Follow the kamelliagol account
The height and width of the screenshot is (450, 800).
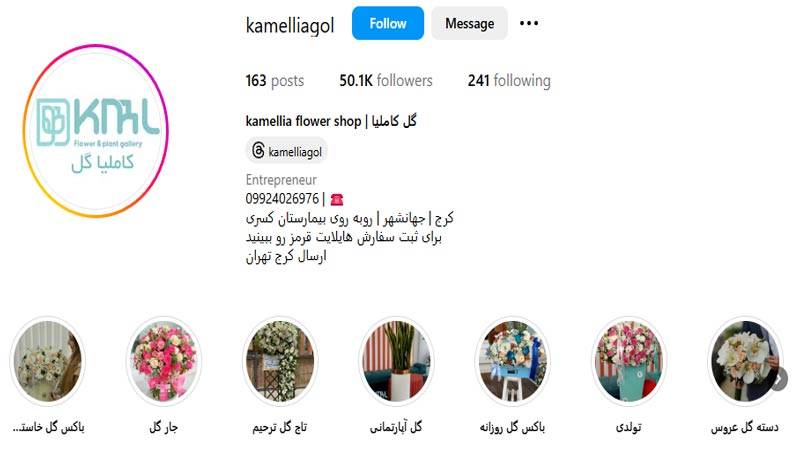(388, 23)
